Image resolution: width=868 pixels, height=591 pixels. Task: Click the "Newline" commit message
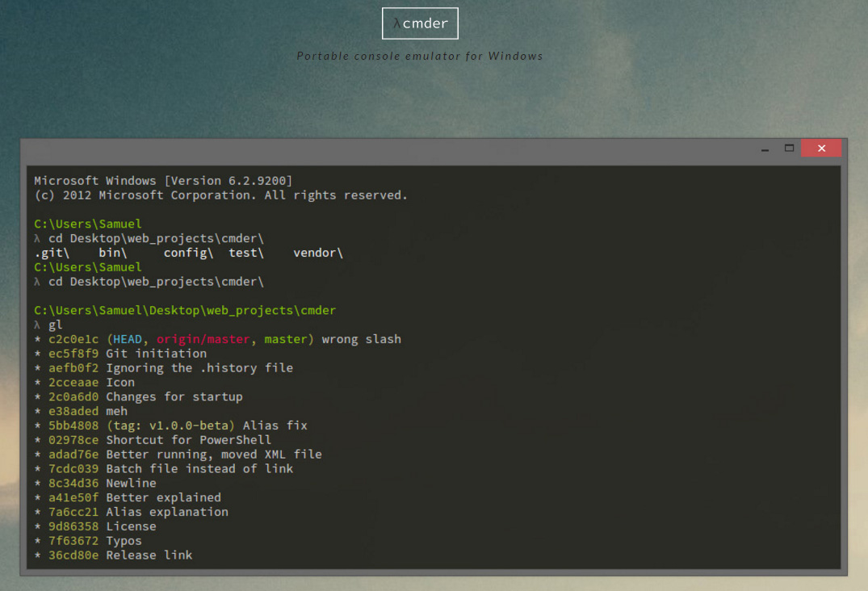click(131, 483)
